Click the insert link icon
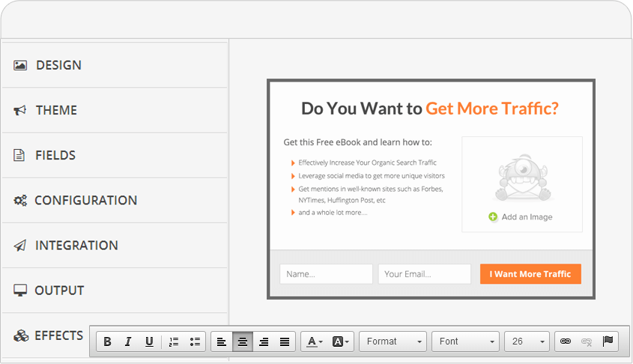The height and width of the screenshot is (364, 633). 565,342
